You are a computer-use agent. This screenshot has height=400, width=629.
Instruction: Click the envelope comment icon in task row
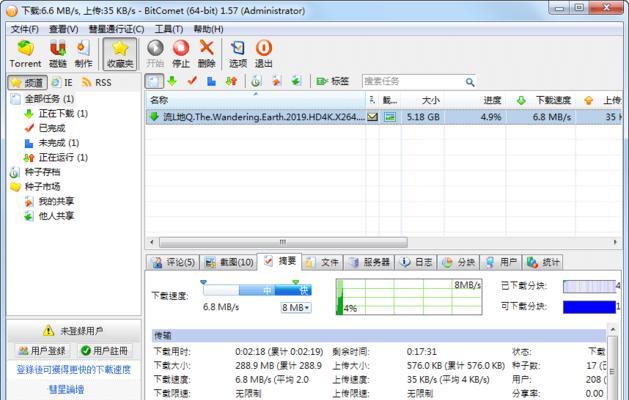(372, 117)
